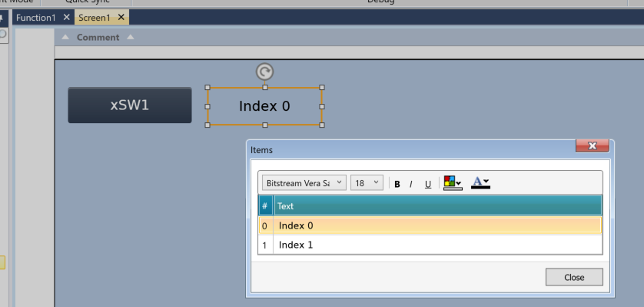Select the Index 0 label on canvas

coord(264,106)
